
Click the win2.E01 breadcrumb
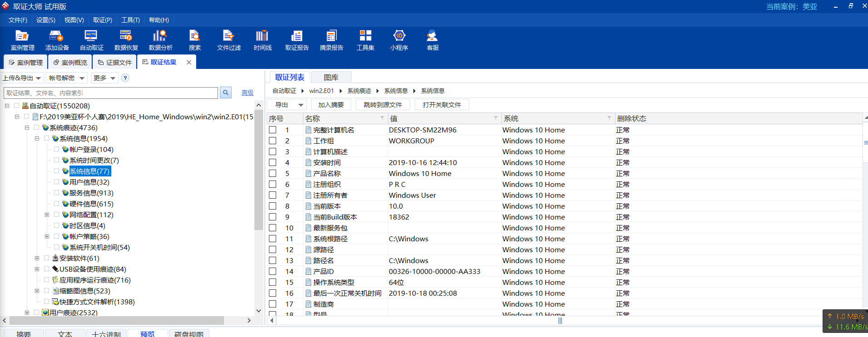(322, 91)
